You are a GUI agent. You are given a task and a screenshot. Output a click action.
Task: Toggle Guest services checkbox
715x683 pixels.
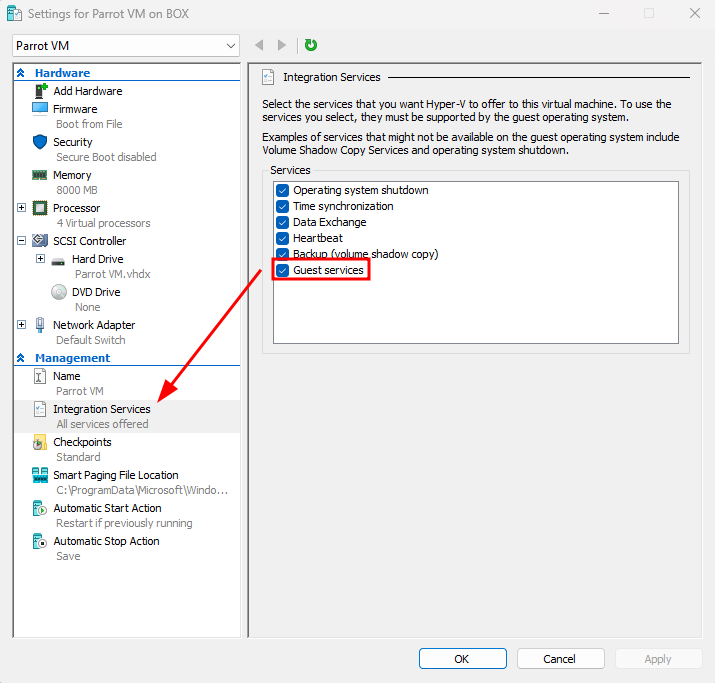[x=282, y=270]
